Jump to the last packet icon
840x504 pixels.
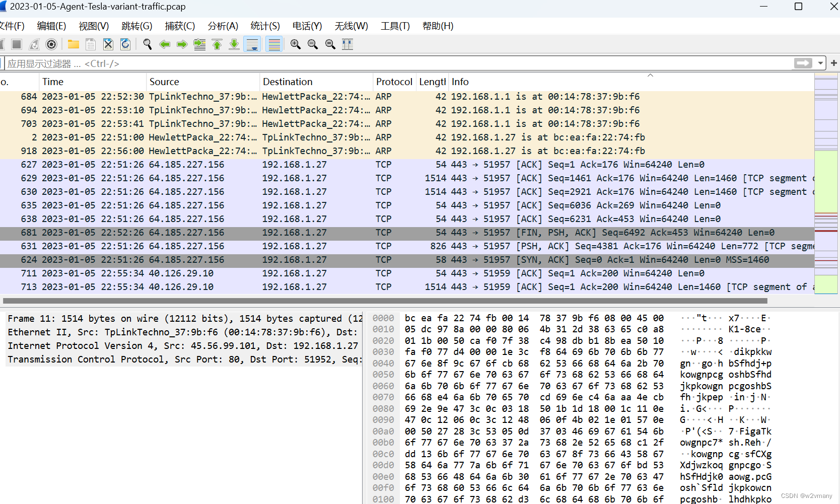point(234,44)
